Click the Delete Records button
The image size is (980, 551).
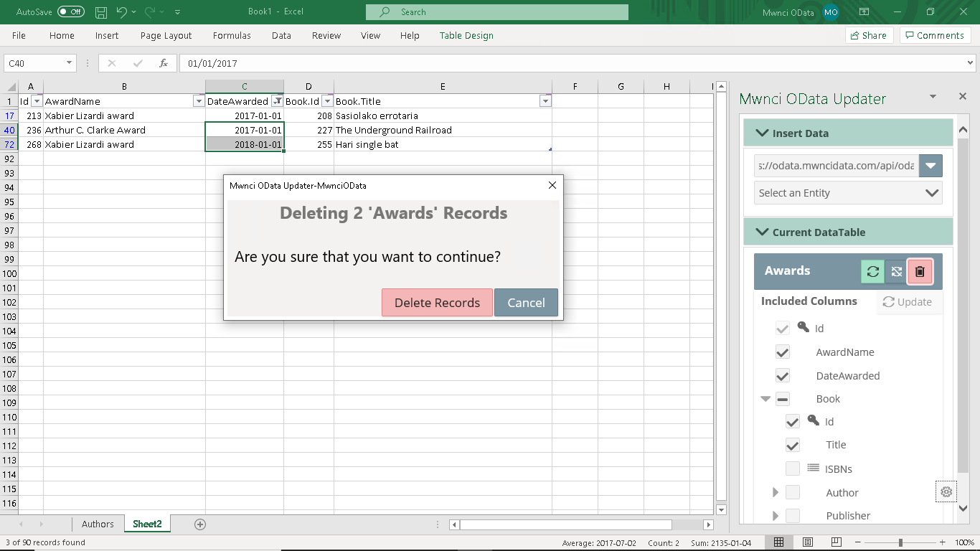[437, 303]
